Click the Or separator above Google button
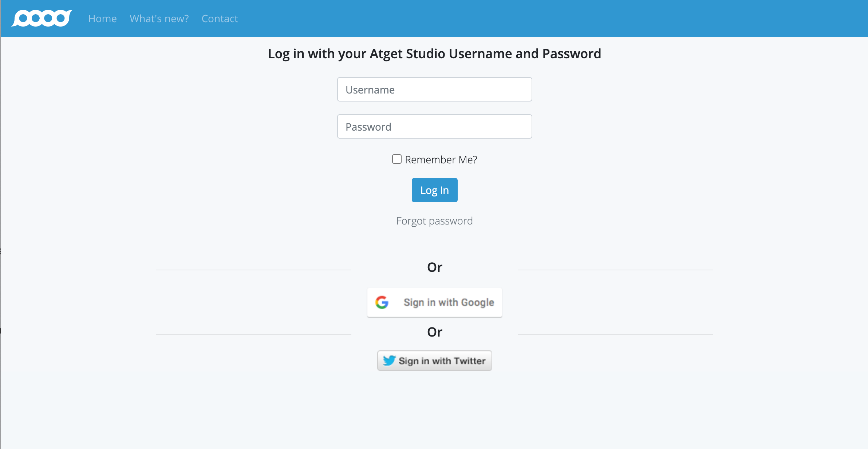The width and height of the screenshot is (868, 449). (434, 267)
